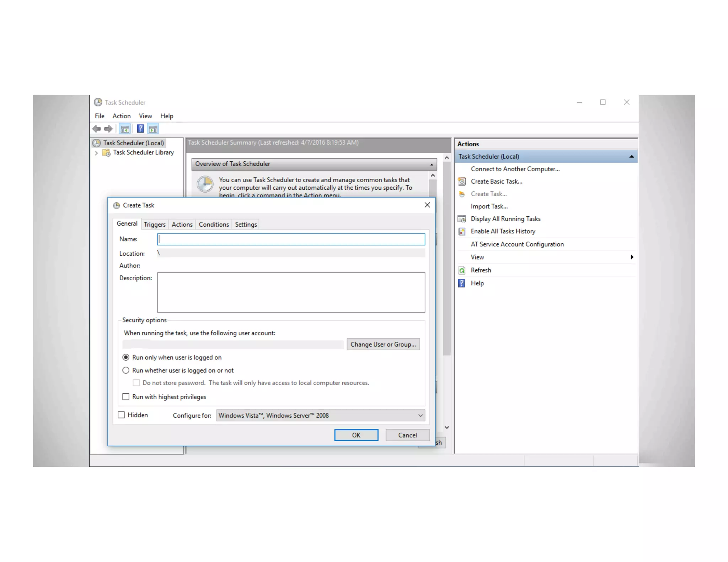Open the Configure for dropdown
The width and height of the screenshot is (728, 562).
coord(421,415)
